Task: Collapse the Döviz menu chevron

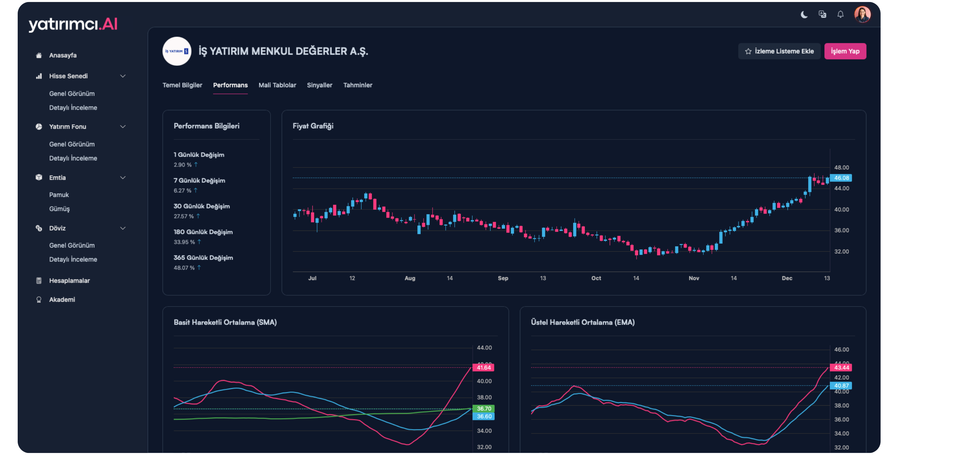Action: coord(123,228)
